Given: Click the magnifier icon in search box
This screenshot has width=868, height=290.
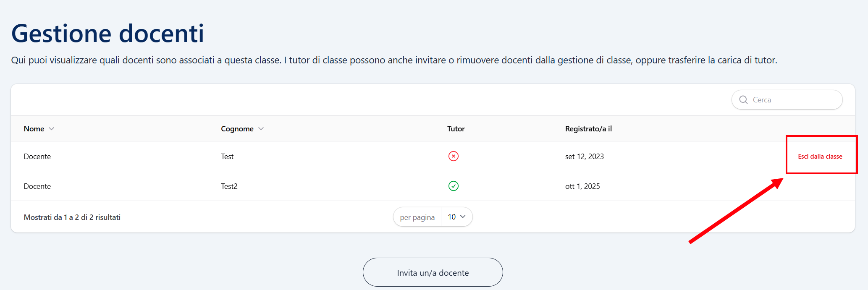Looking at the screenshot, I should 743,100.
